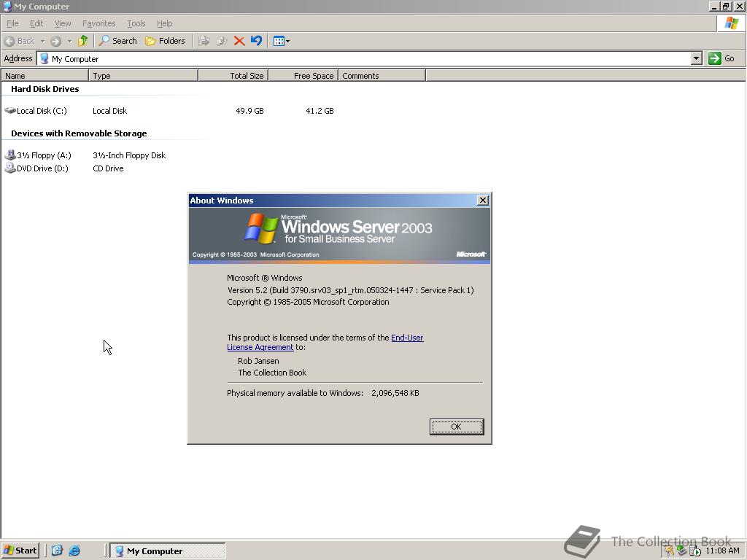Open the Edit menu
The width and height of the screenshot is (747, 560).
coord(36,23)
